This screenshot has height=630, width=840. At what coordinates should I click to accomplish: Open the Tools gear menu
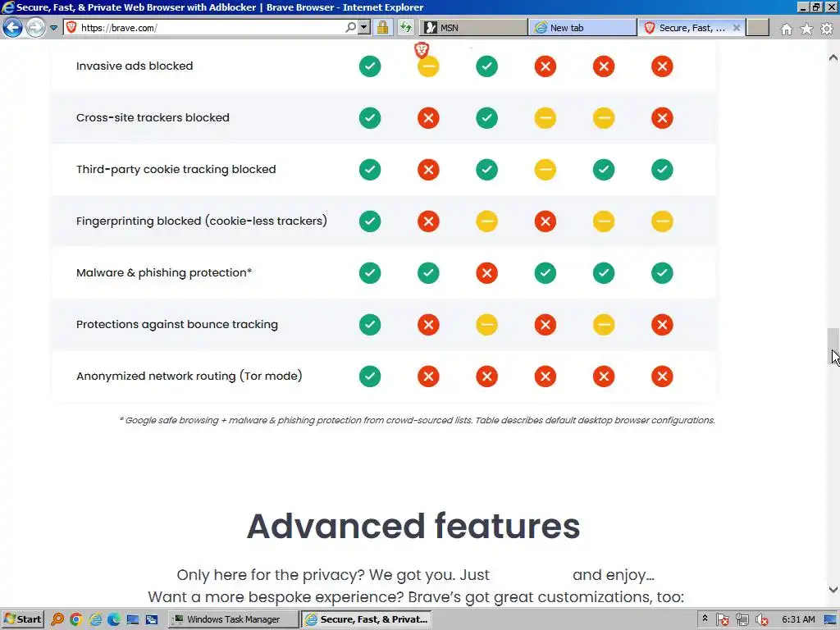827,29
